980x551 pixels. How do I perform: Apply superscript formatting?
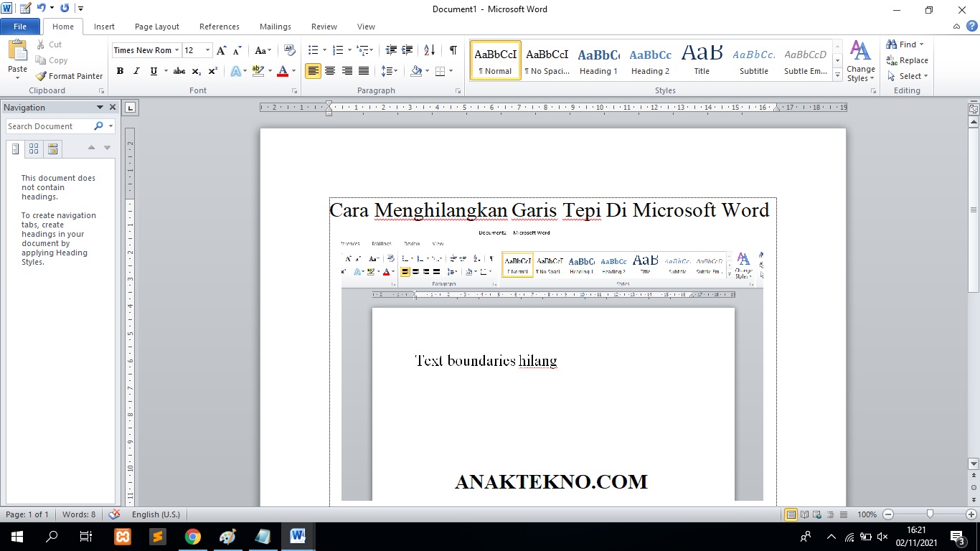click(212, 71)
